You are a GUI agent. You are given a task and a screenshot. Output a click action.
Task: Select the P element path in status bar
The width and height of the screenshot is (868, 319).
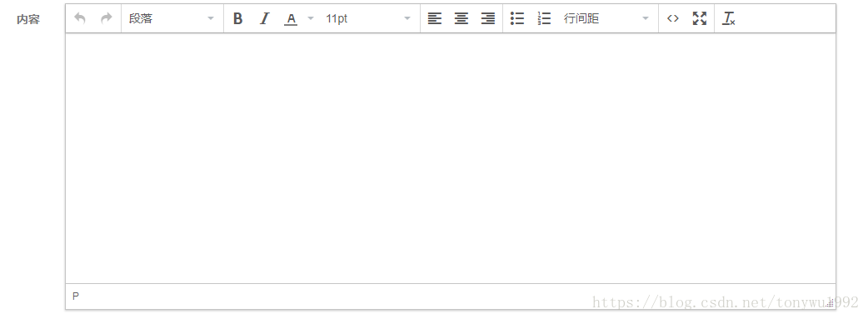[76, 297]
